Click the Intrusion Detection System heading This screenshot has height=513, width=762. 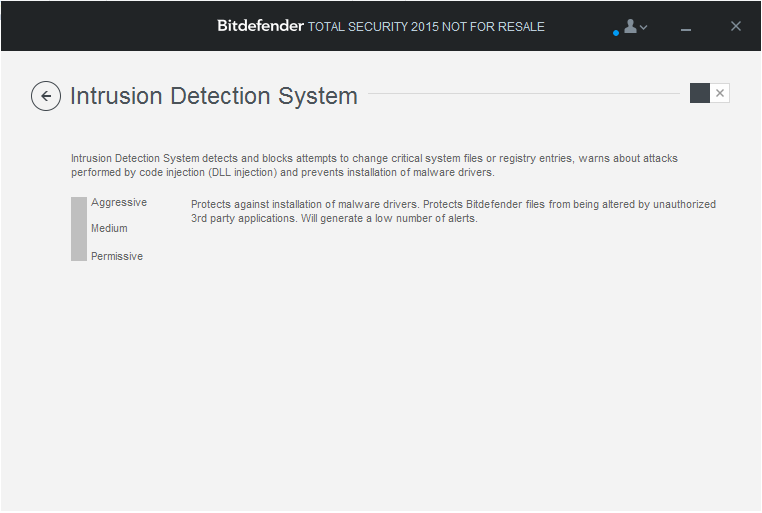(214, 96)
